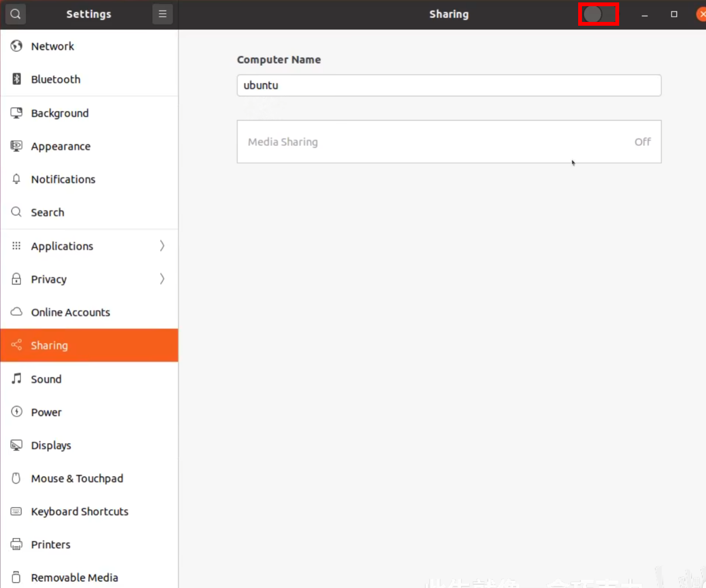Close the Settings window
Screen dimensions: 706x588
[702, 14]
